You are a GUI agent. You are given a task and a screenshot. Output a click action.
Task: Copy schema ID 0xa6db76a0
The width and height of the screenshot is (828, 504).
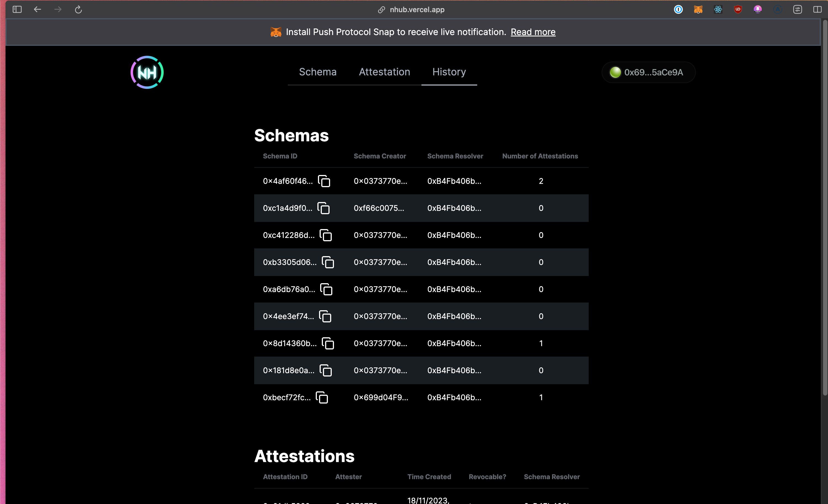coord(326,289)
